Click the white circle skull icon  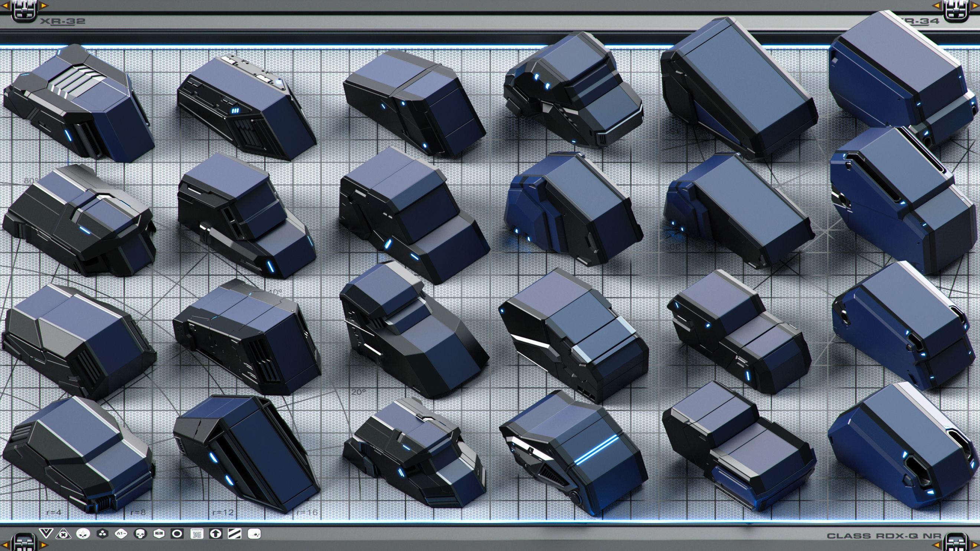point(83,534)
